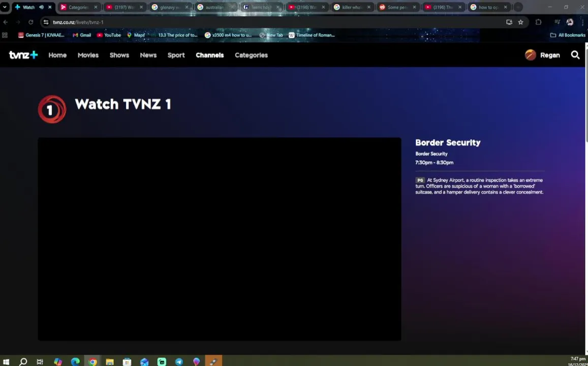
Task: Open Maps bookmark
Action: point(136,35)
